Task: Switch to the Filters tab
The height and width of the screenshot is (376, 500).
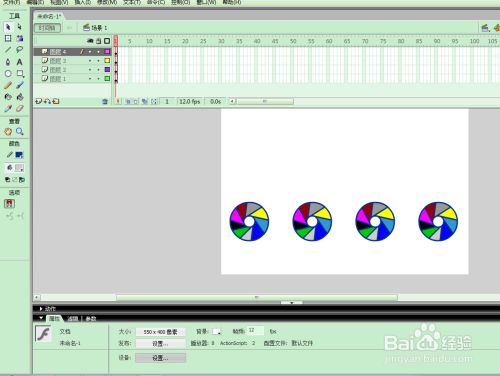Action: pos(73,319)
